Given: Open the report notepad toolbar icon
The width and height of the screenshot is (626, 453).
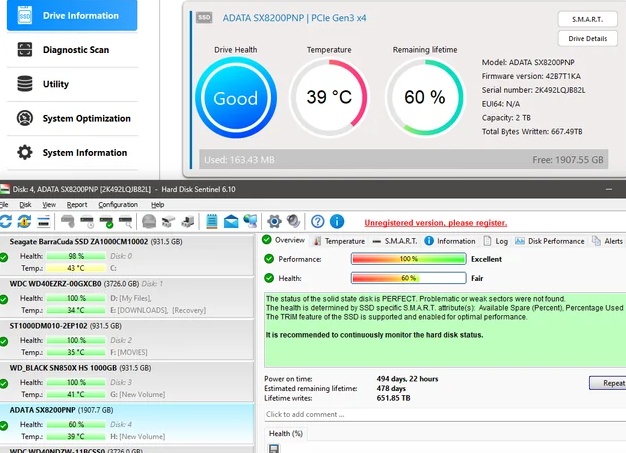Looking at the screenshot, I should point(212,222).
